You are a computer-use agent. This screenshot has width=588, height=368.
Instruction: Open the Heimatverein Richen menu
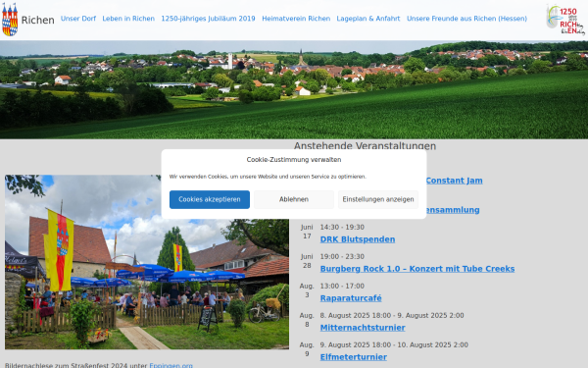pos(296,19)
